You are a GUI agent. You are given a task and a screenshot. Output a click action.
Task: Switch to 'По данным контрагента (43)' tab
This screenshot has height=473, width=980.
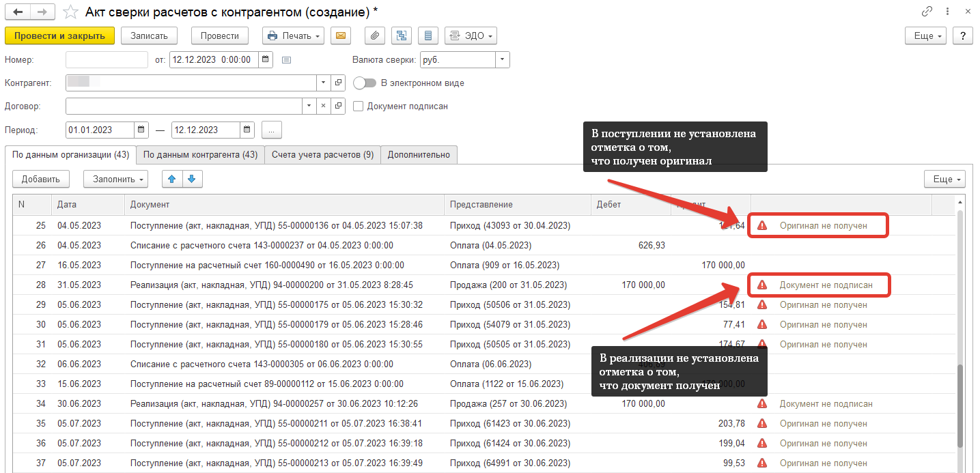[200, 155]
